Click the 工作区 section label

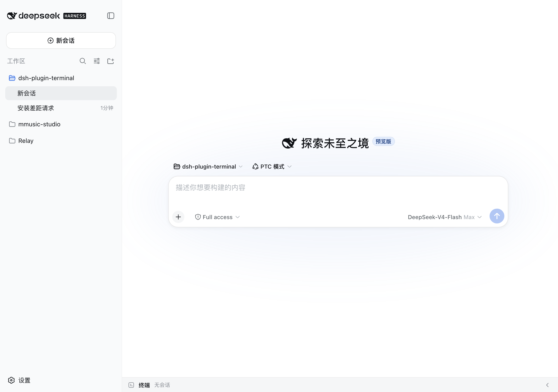click(x=16, y=61)
